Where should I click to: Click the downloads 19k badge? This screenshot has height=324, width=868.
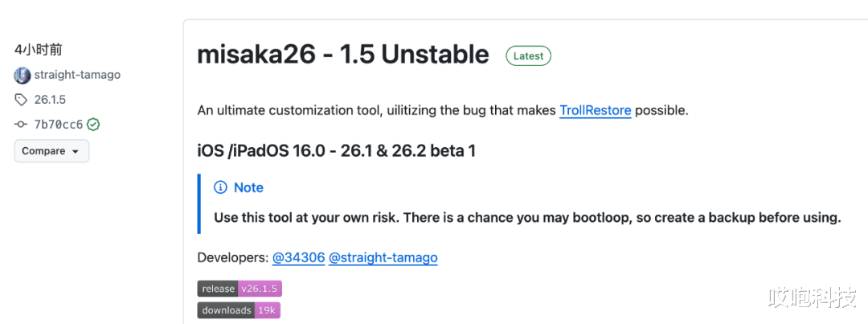click(x=239, y=310)
